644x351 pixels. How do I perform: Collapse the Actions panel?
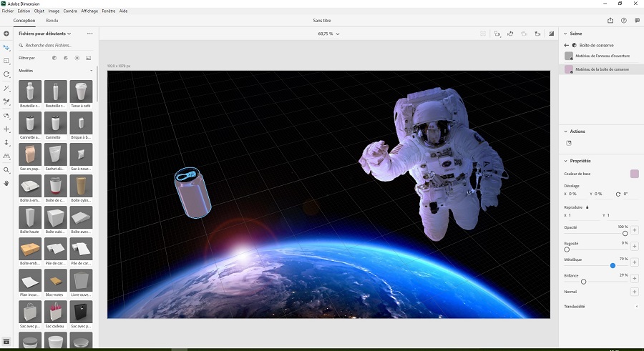(x=565, y=132)
